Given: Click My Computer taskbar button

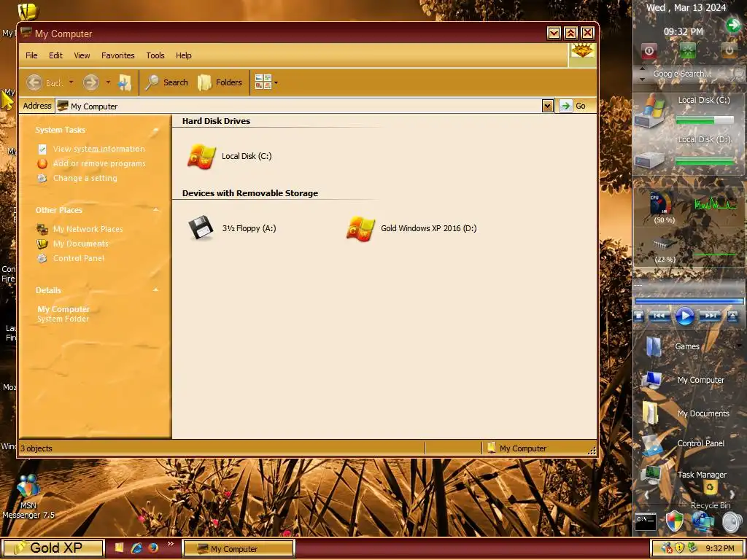Looking at the screenshot, I should pyautogui.click(x=239, y=548).
